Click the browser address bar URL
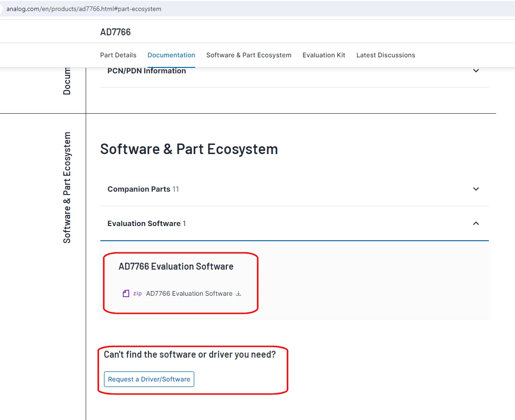 (84, 9)
